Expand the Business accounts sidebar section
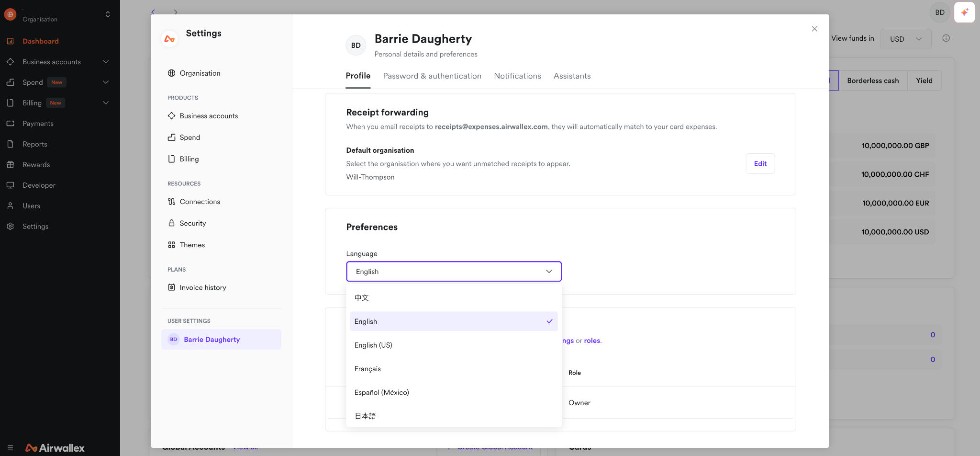980x456 pixels. point(106,62)
